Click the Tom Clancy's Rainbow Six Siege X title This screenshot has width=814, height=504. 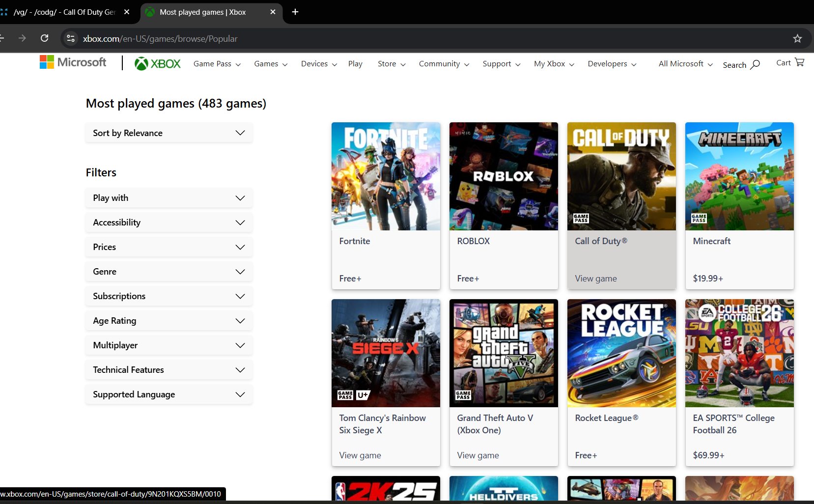pyautogui.click(x=383, y=424)
